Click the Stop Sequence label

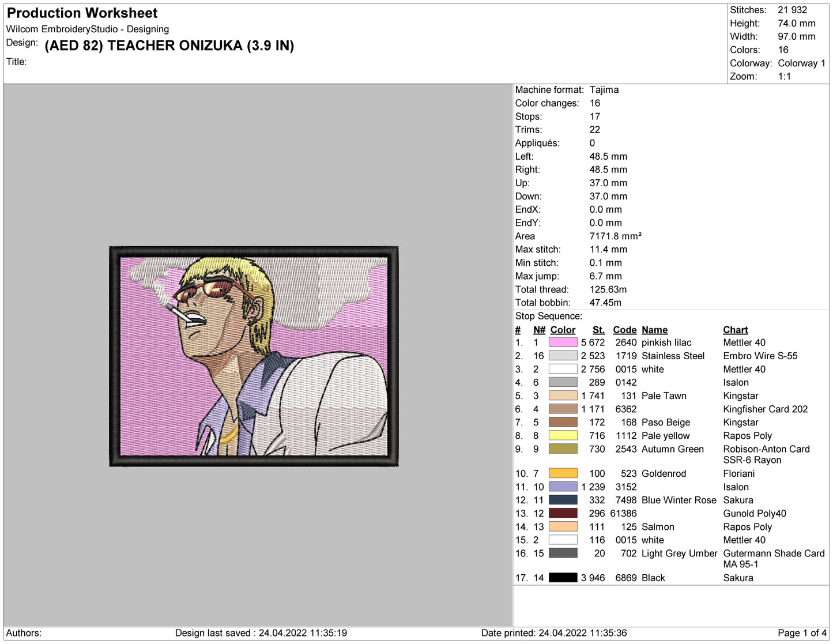point(549,316)
